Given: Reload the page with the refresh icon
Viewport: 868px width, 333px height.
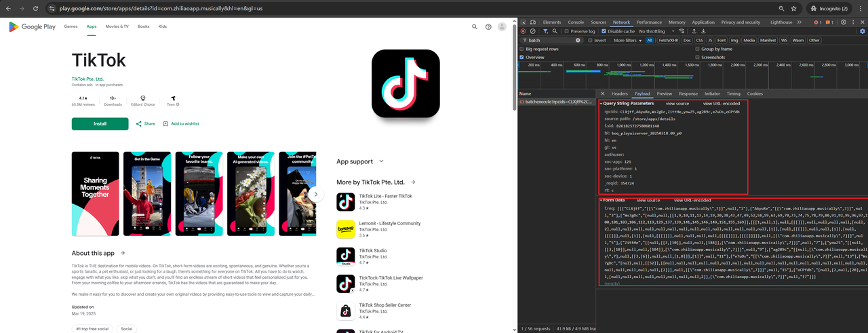Looking at the screenshot, I should 36,9.
